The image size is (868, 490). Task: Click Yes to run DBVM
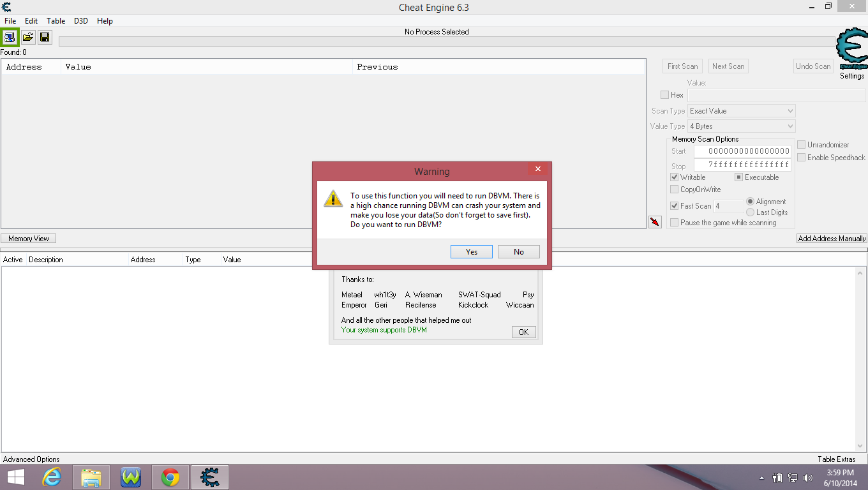point(472,252)
